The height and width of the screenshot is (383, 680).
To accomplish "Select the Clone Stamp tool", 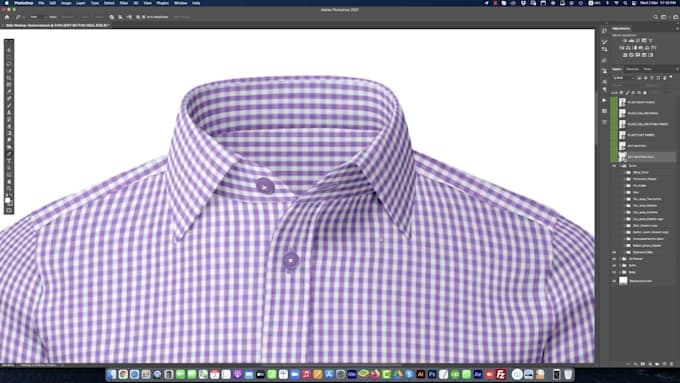I will (9, 112).
